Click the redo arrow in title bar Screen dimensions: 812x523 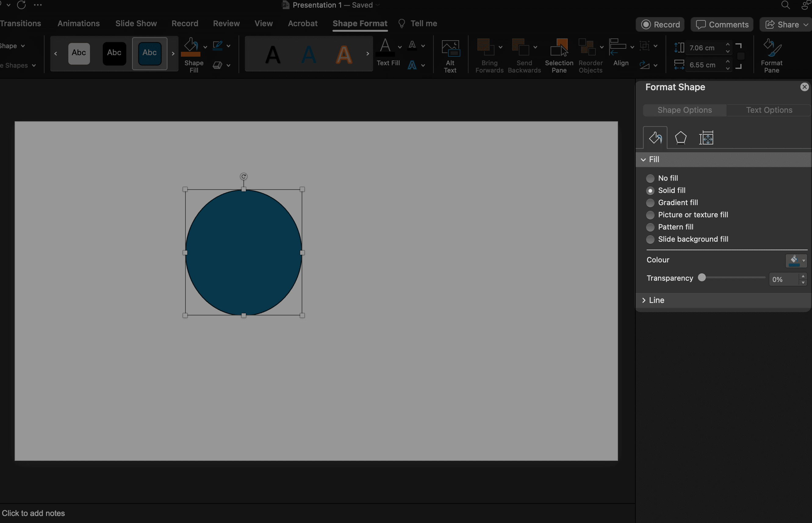coord(21,5)
